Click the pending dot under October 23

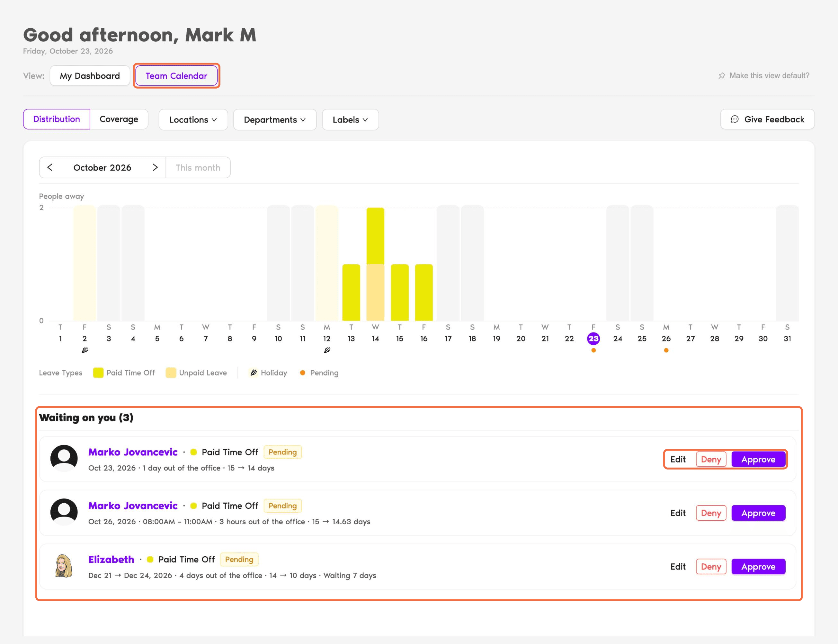(x=593, y=350)
